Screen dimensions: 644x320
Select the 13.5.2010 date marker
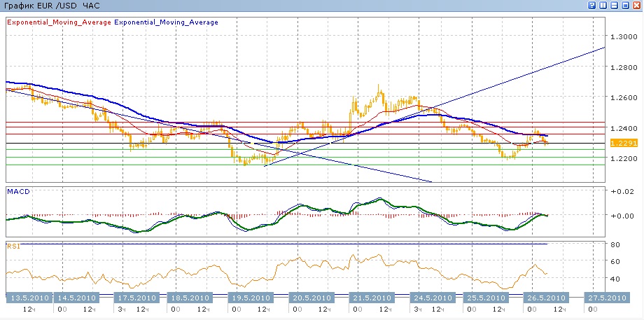coord(29,298)
